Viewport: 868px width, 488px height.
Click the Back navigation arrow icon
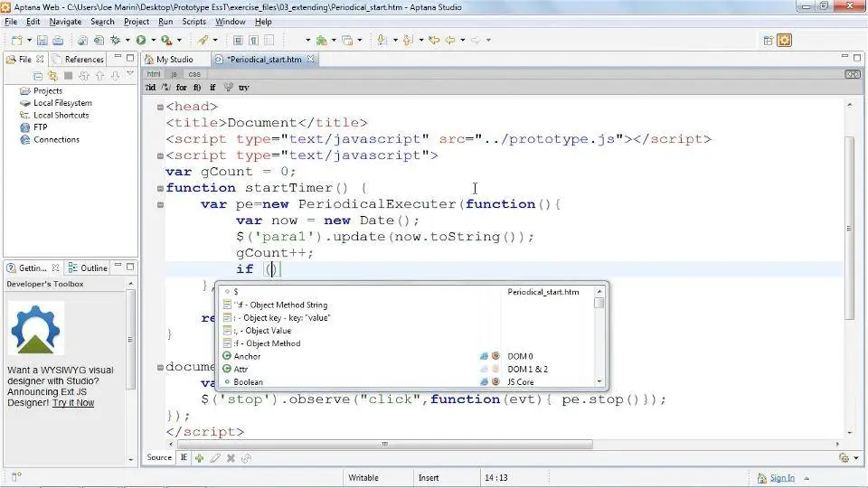tap(450, 40)
